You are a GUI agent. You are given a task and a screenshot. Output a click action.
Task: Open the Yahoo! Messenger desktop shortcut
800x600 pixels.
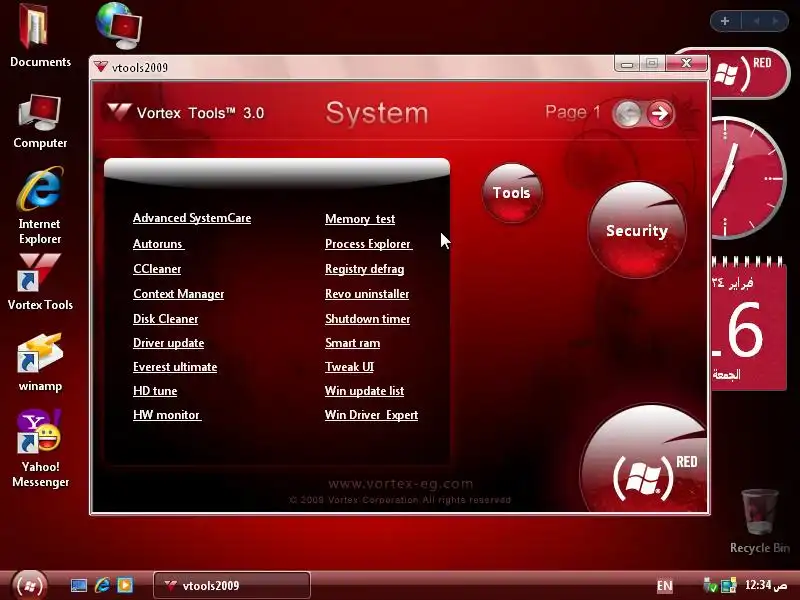40,448
